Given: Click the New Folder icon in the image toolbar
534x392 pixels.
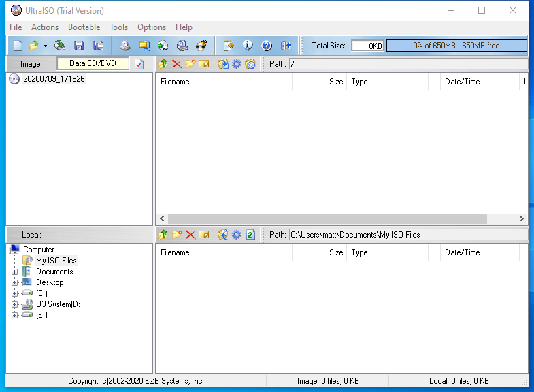Looking at the screenshot, I should click(x=190, y=64).
